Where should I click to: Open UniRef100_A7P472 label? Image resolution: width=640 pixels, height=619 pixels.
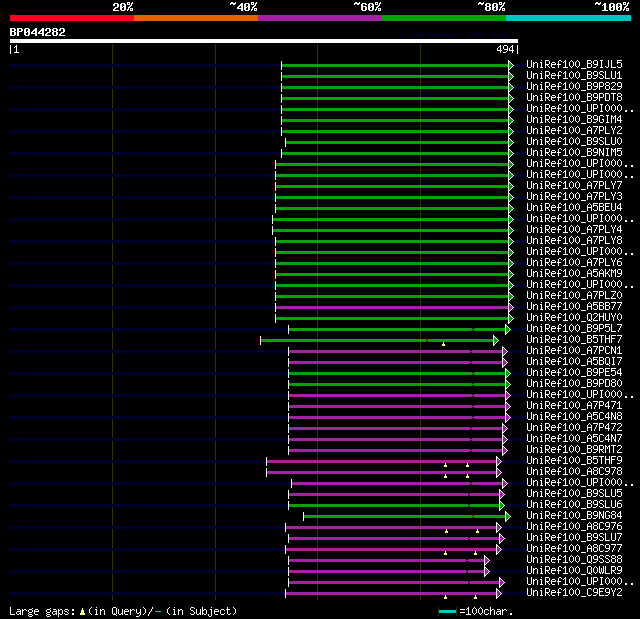(574, 428)
